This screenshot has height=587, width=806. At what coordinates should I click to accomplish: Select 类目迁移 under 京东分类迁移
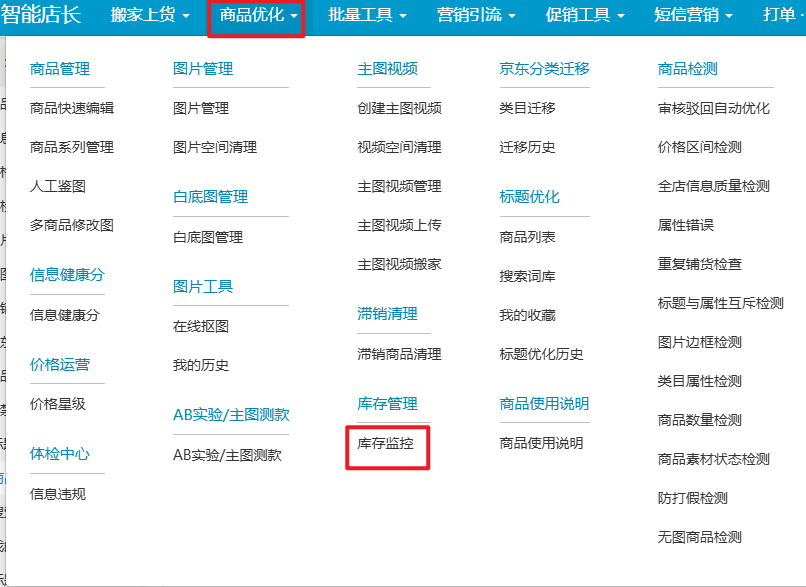tap(528, 108)
